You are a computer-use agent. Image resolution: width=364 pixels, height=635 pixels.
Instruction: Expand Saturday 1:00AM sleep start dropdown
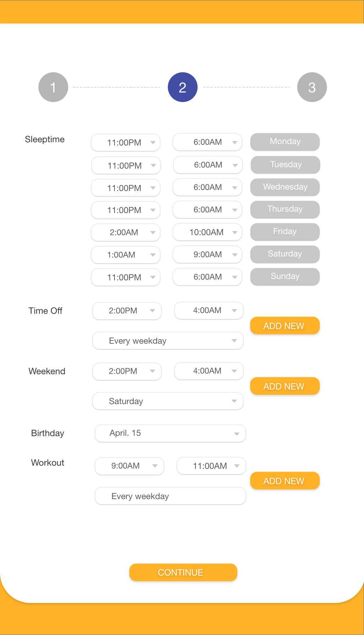[x=125, y=255]
